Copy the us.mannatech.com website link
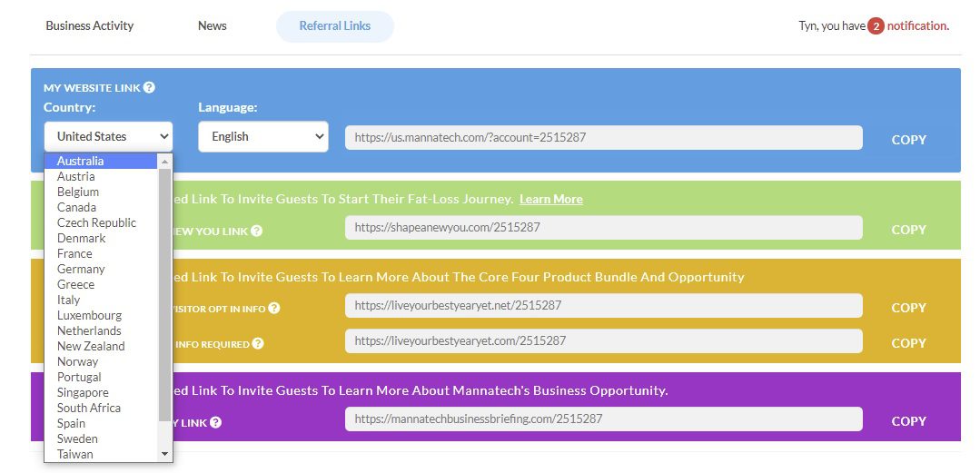Screen dimensions: 980x473 pos(909,140)
